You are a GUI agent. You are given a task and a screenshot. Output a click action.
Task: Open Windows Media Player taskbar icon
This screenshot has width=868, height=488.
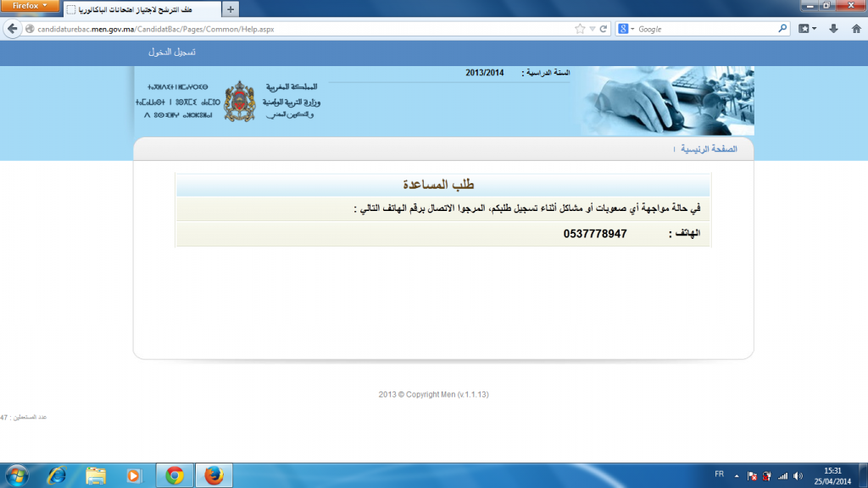point(133,476)
